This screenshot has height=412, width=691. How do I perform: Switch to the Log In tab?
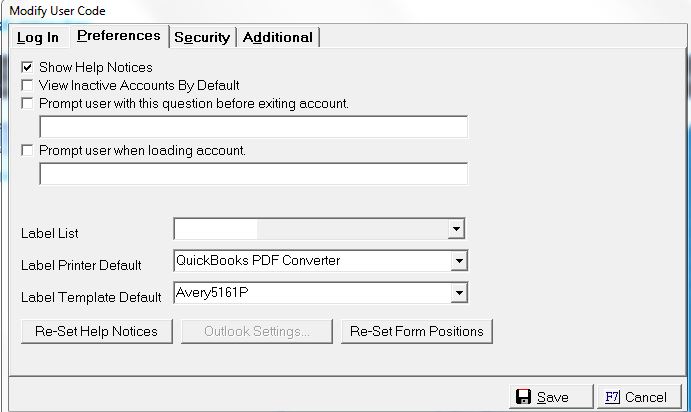38,38
